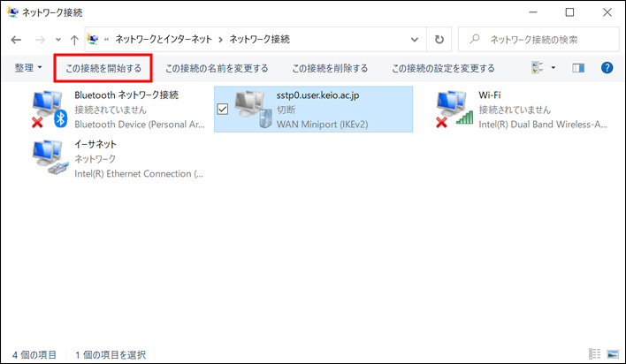Click the Bluetooth network connection icon
The width and height of the screenshot is (626, 364).
(48, 110)
